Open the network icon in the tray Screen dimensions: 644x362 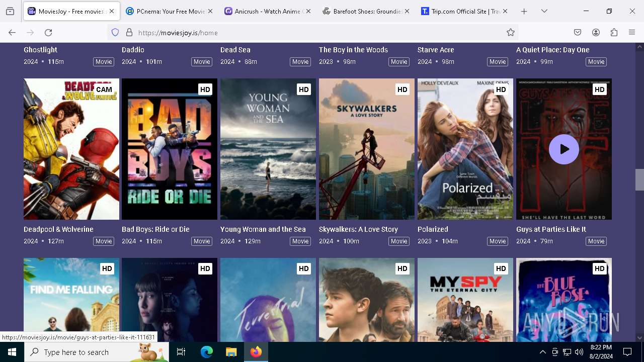[x=567, y=352]
